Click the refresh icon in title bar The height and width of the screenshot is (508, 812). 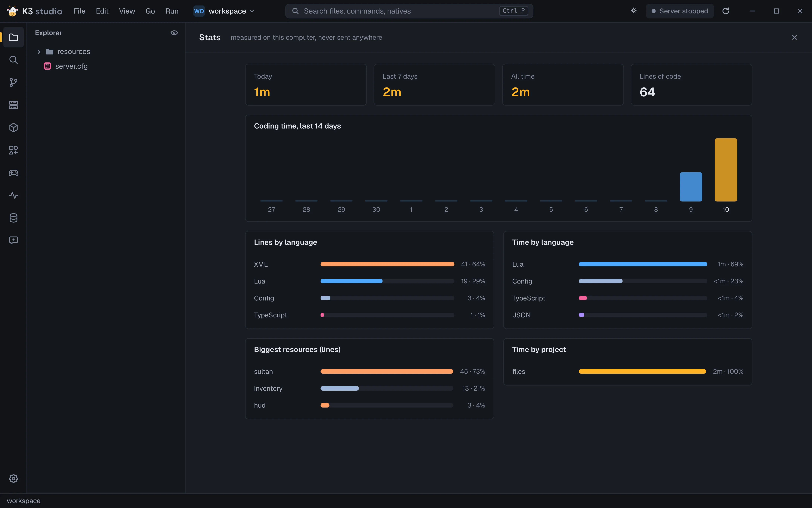tap(726, 11)
